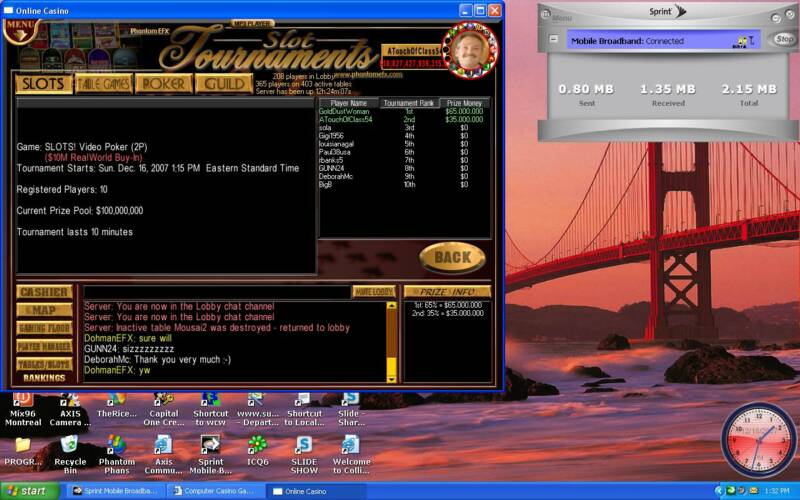This screenshot has height=500, width=800.
Task: Open the MAP button
Action: click(x=44, y=310)
